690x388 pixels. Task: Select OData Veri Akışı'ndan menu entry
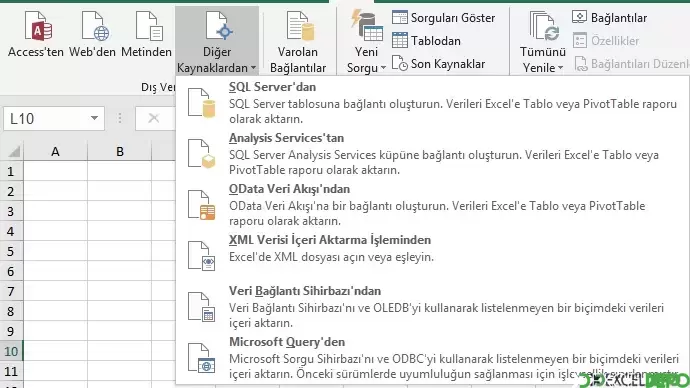pyautogui.click(x=432, y=205)
